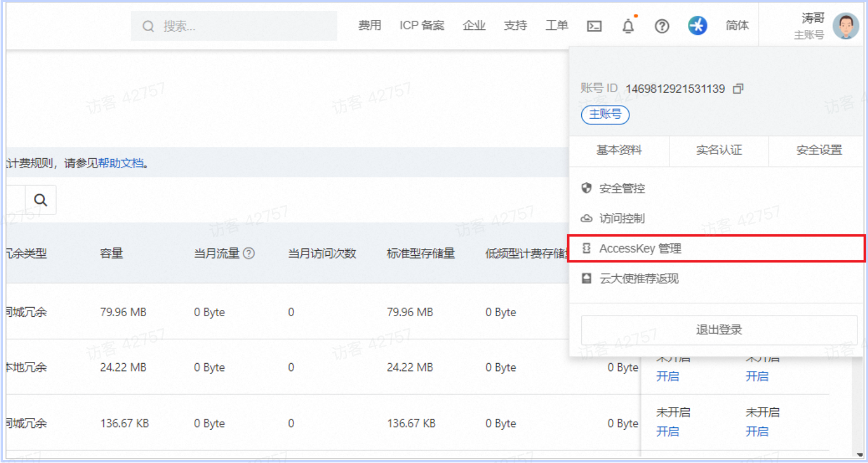Image resolution: width=868 pixels, height=463 pixels.
Task: Switch to the 实名认证 tab
Action: pos(718,151)
